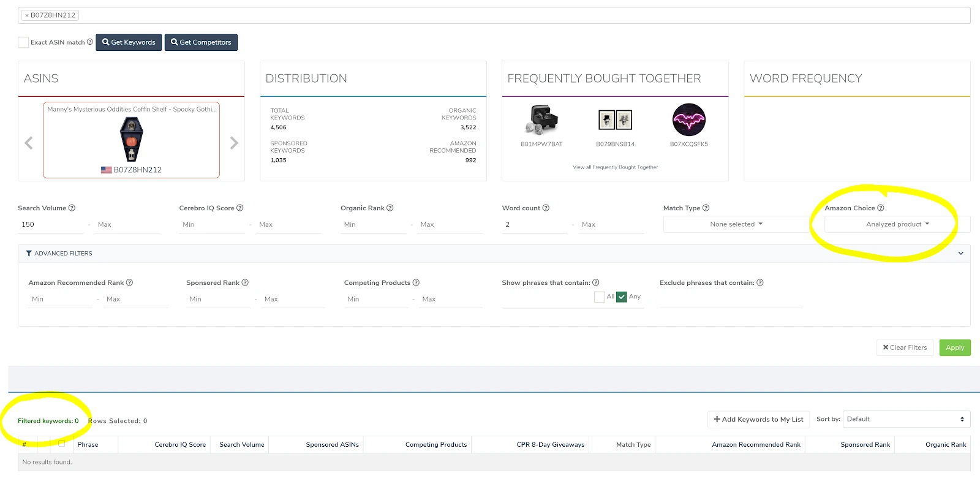Go to the next ASIN with right arrow
The image size is (980, 489).
(x=234, y=143)
